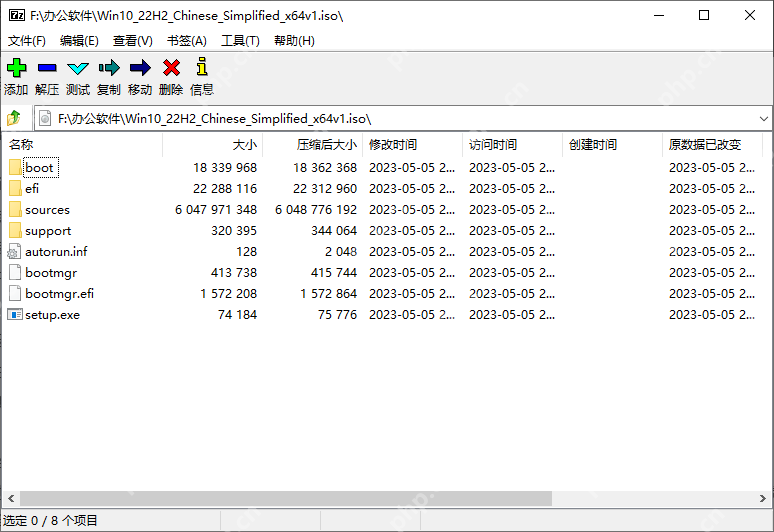
Task: Click the red Delete (删除) X icon
Action: click(x=171, y=68)
